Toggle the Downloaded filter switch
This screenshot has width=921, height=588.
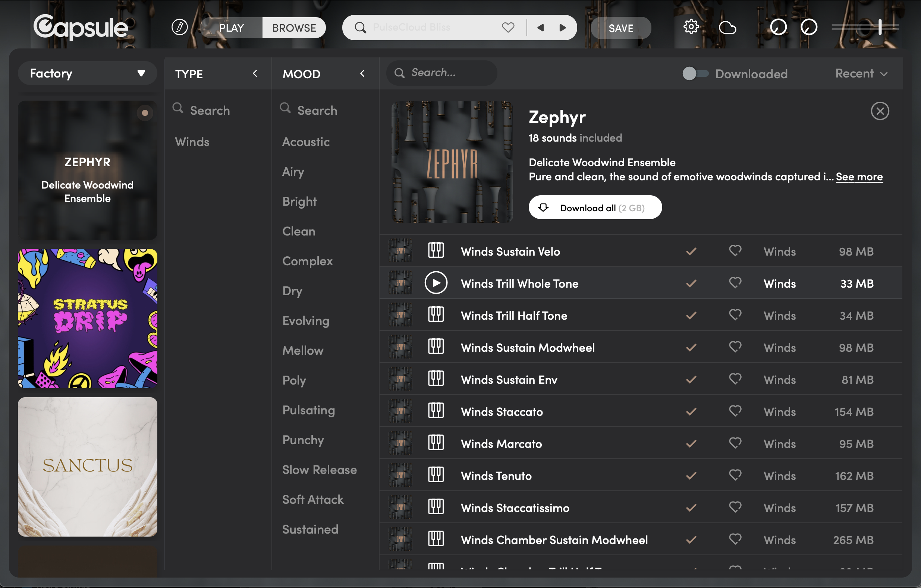(x=695, y=73)
